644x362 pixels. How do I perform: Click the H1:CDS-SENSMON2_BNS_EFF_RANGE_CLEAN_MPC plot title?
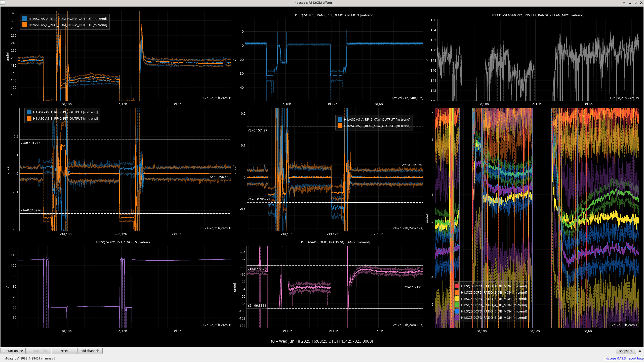[x=538, y=15]
